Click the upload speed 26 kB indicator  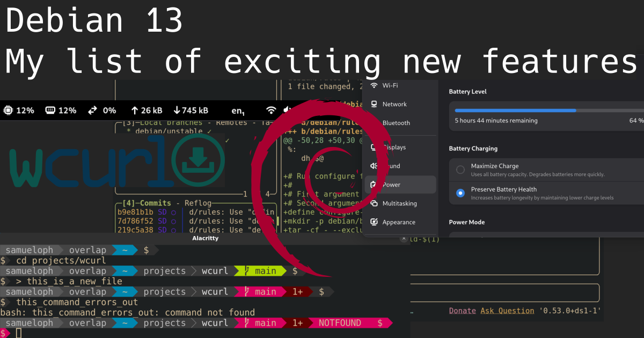[x=147, y=111]
